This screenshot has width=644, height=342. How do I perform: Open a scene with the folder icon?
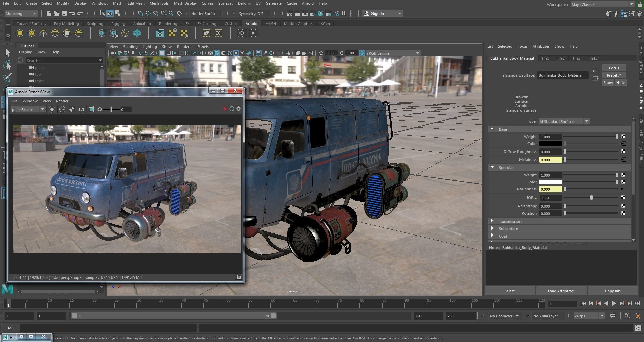coord(57,14)
